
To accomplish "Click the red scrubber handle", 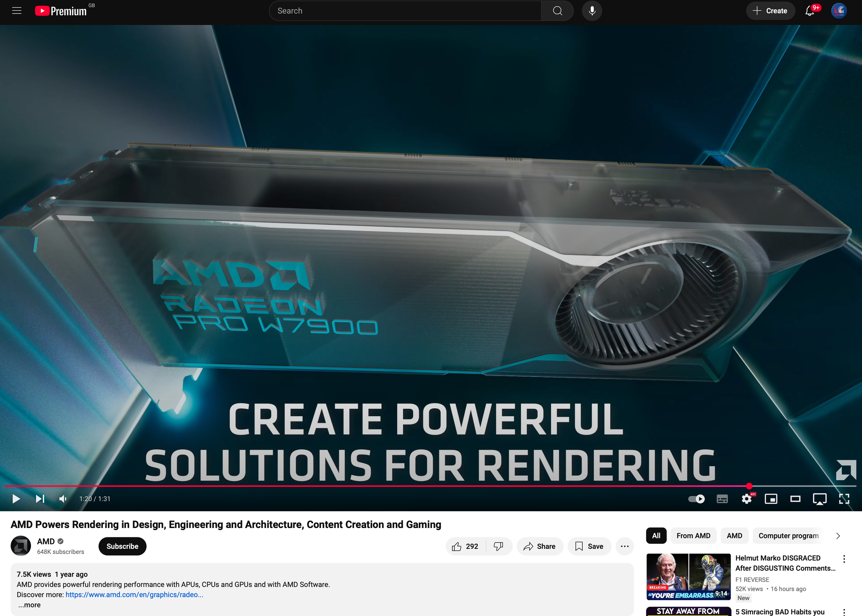I will [749, 486].
